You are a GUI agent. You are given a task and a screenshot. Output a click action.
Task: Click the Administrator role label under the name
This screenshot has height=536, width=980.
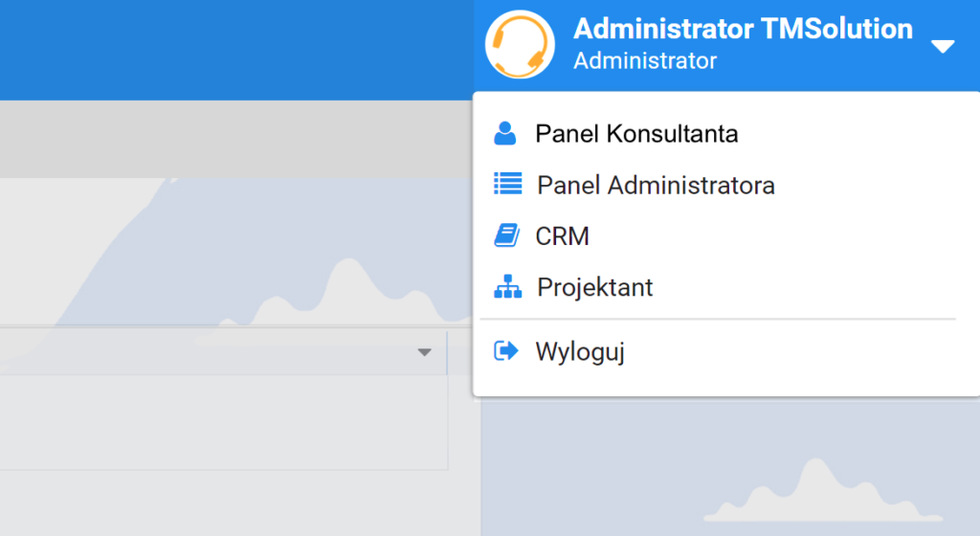coord(644,61)
